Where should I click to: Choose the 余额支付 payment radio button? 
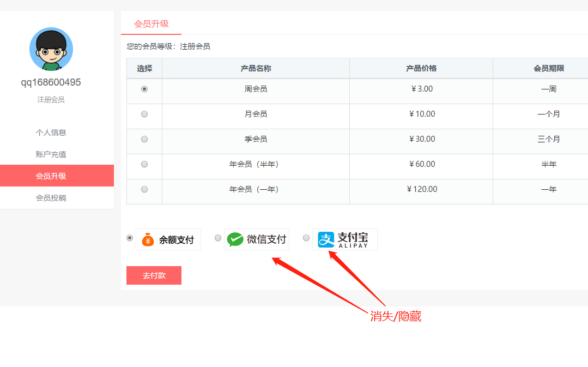click(x=130, y=238)
